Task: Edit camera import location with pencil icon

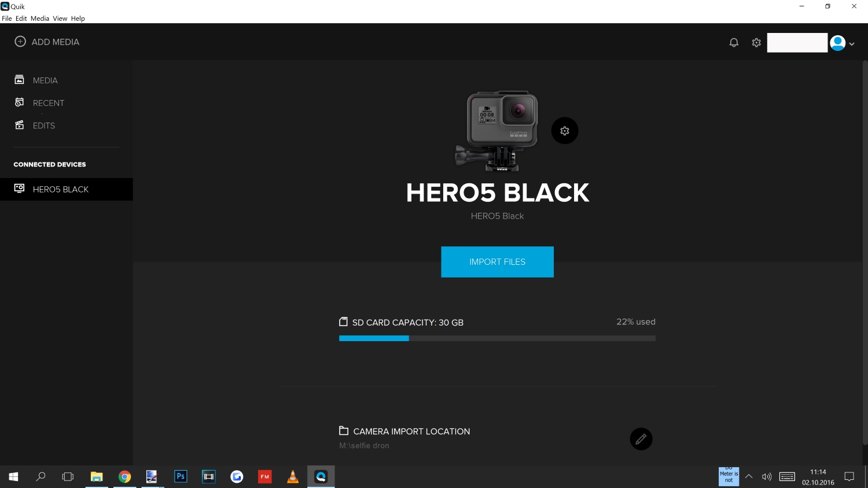Action: coord(641,439)
